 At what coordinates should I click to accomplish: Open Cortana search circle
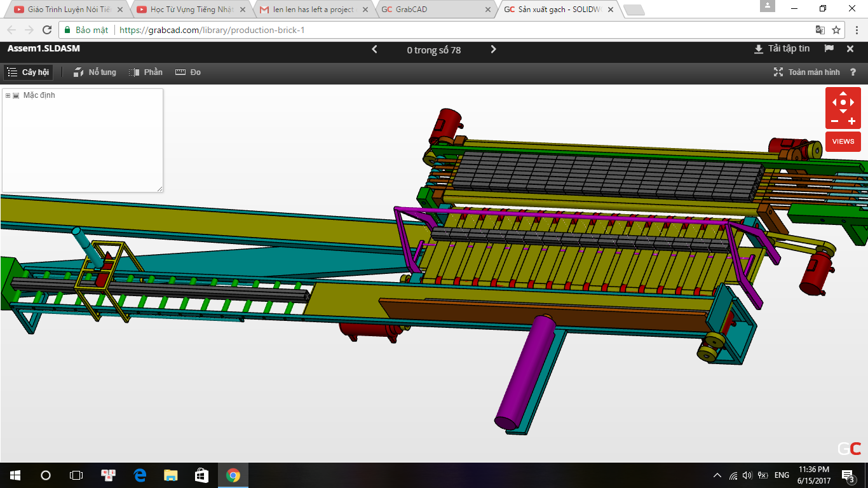(x=46, y=475)
